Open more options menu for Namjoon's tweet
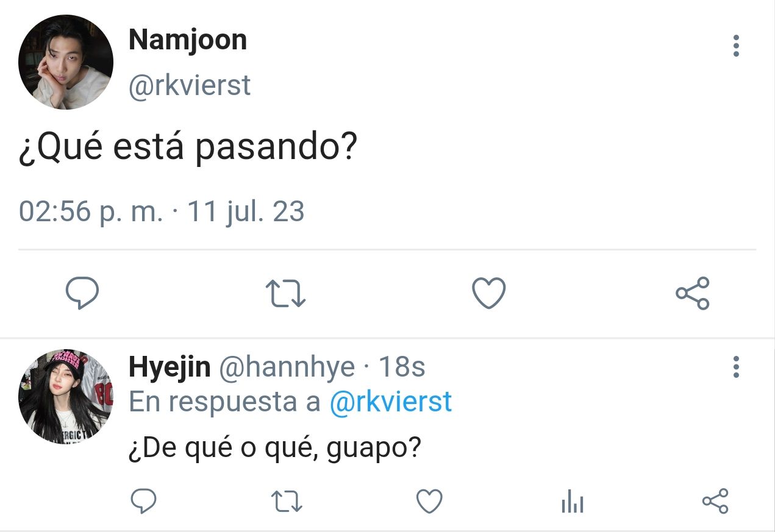The image size is (775, 532). [736, 46]
